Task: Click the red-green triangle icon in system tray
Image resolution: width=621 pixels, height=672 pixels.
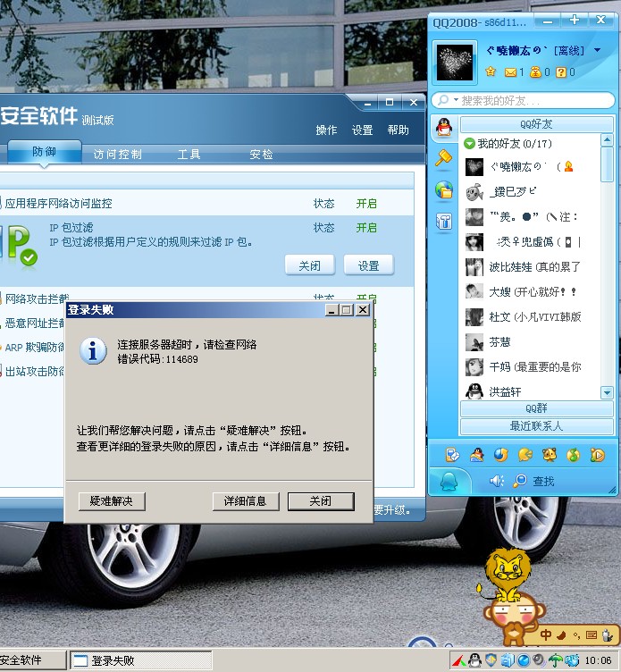Action: point(459,660)
